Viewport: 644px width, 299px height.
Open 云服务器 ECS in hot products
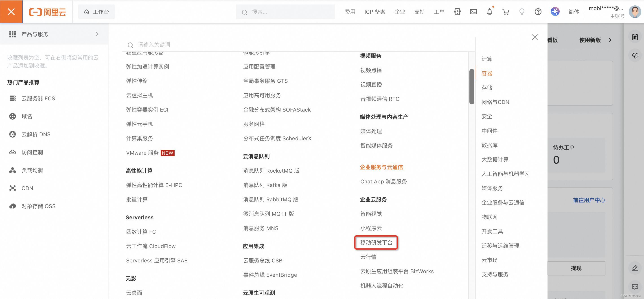[x=38, y=98]
